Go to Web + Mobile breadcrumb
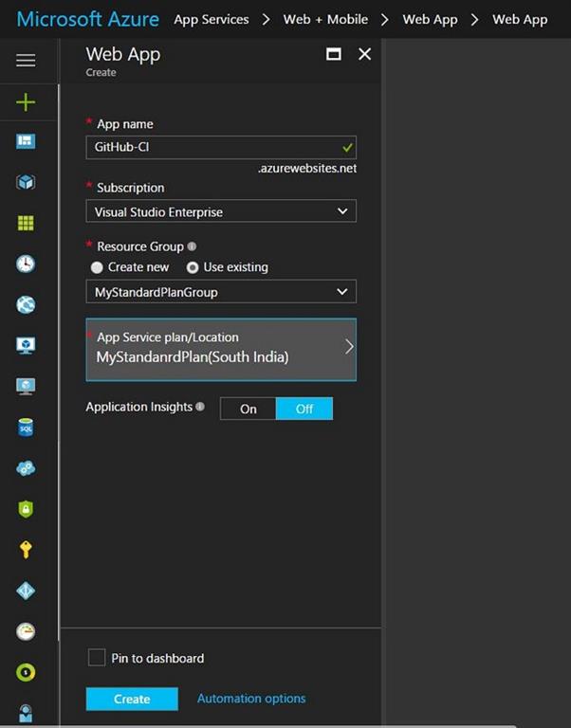This screenshot has width=571, height=728. pos(325,20)
